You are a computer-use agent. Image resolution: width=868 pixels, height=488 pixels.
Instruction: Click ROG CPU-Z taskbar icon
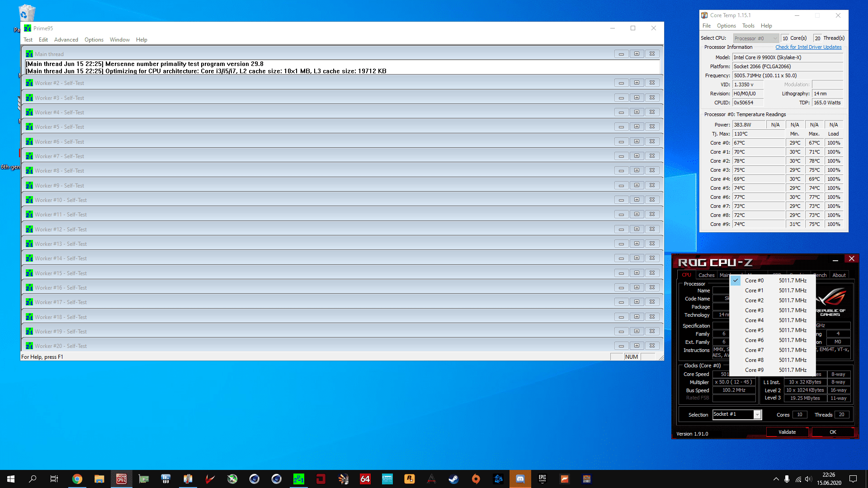tap(122, 479)
